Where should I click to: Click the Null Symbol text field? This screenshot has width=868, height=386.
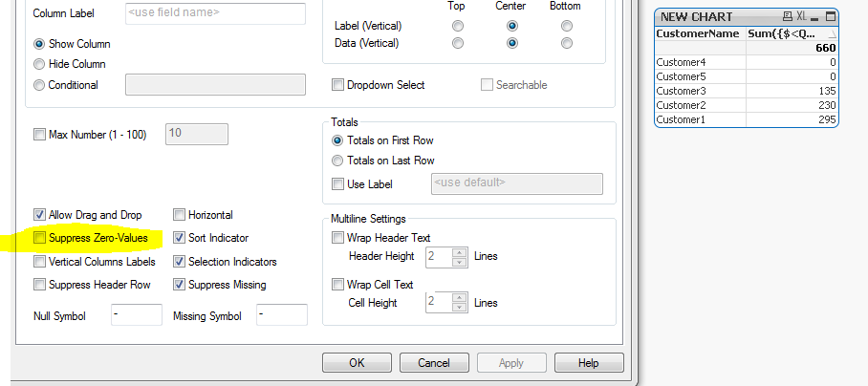(136, 314)
